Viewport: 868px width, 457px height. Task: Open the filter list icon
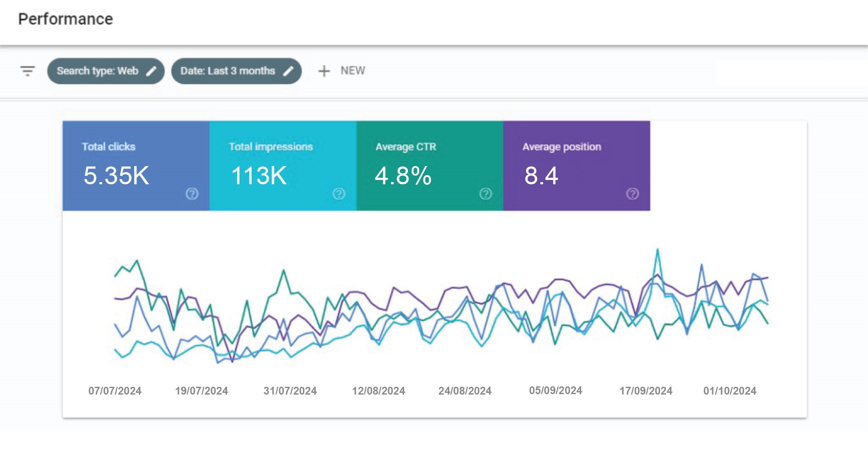(27, 71)
